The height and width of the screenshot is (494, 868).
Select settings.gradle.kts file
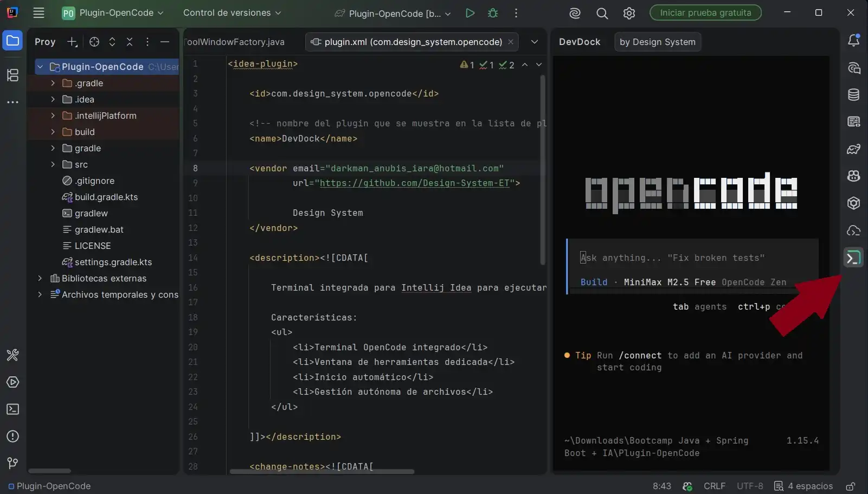pyautogui.click(x=113, y=262)
